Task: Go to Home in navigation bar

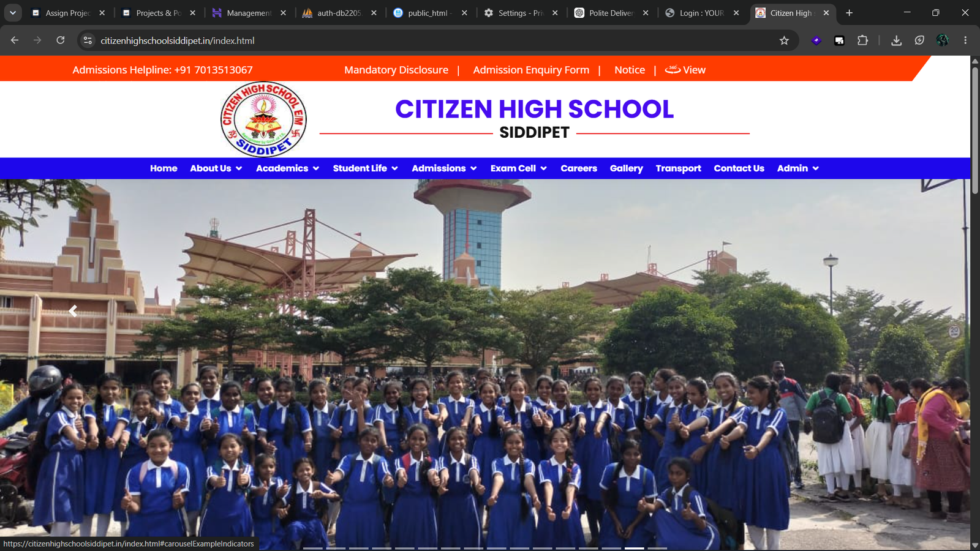Action: [164, 168]
